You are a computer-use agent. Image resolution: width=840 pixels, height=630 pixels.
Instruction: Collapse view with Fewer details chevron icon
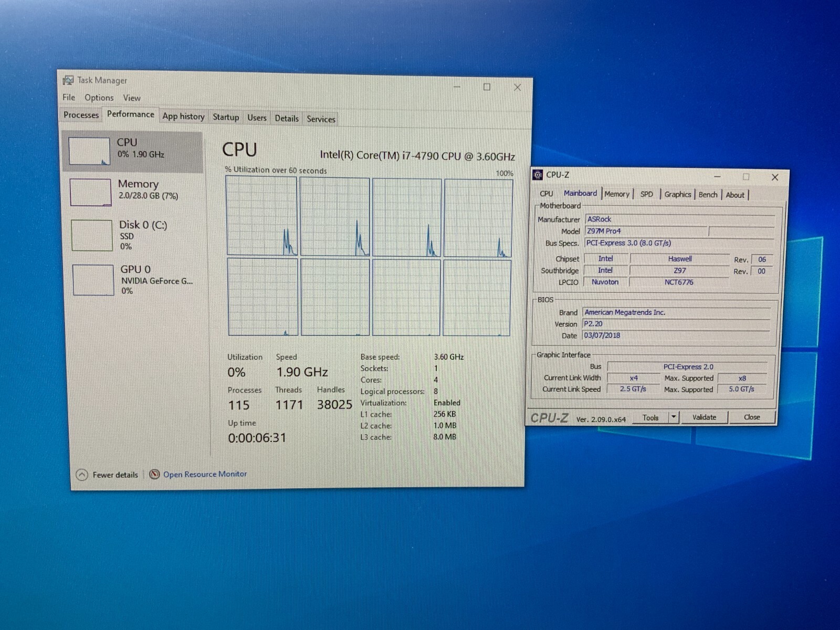pyautogui.click(x=82, y=475)
